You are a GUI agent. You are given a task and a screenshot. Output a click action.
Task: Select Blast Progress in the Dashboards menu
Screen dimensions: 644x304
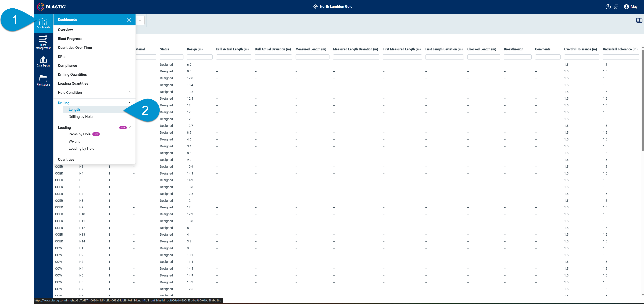click(70, 39)
